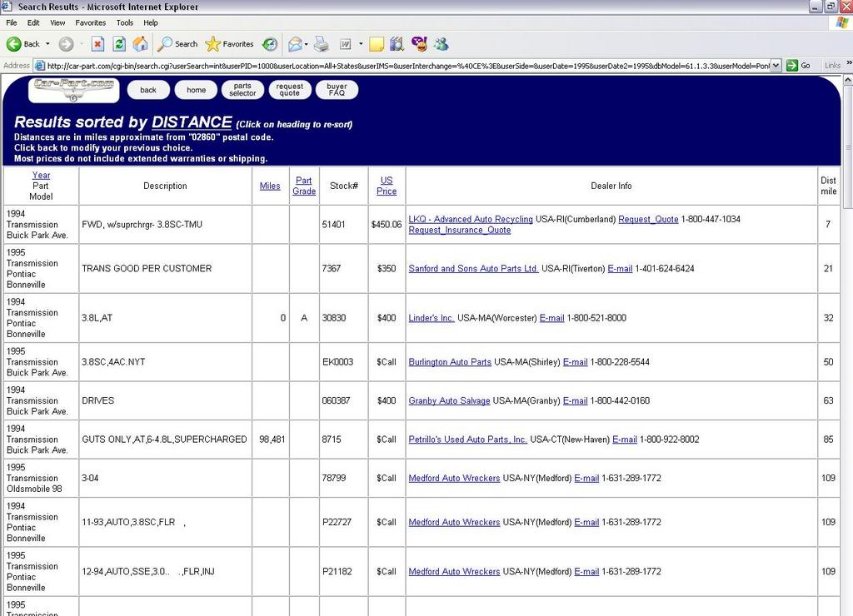This screenshot has height=616, width=853.
Task: Click the Yahoo Messenger toolbar icon
Action: click(420, 44)
